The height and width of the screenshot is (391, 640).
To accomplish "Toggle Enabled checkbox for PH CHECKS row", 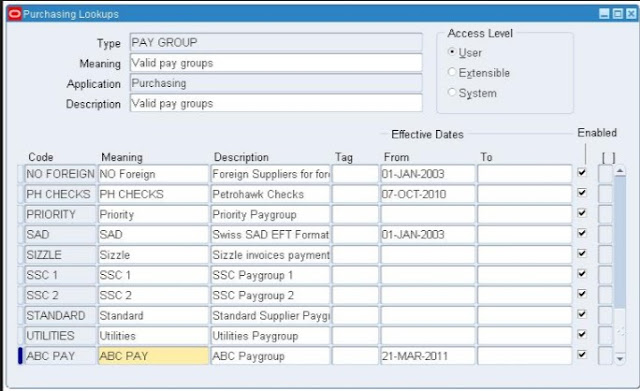I will tap(582, 193).
